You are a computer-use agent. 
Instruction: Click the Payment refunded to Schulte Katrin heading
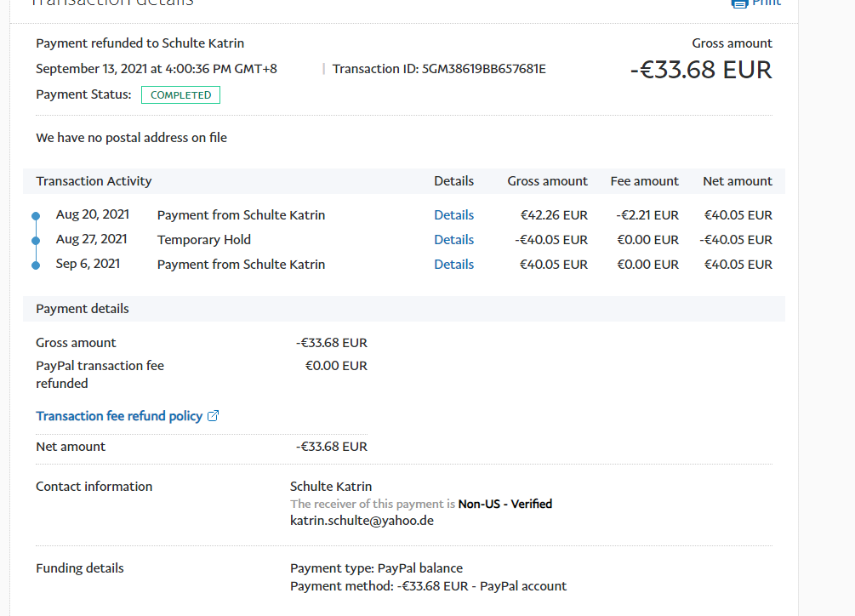[x=140, y=43]
